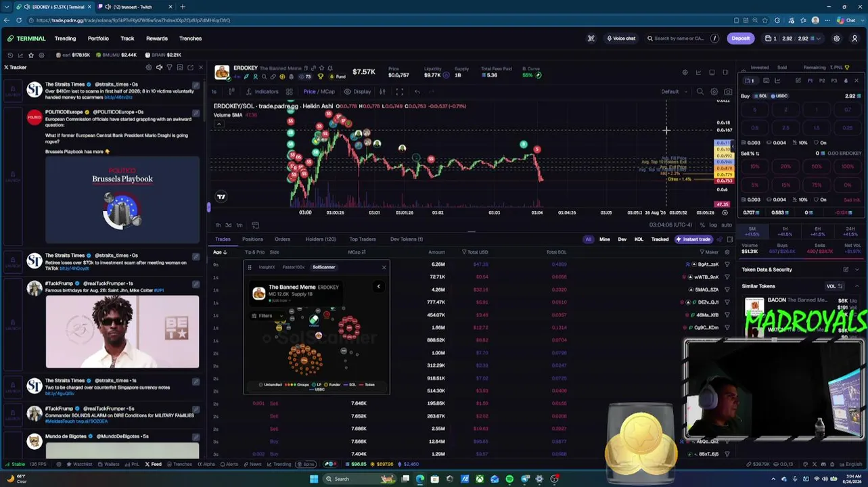868x487 pixels.
Task: Switch buy currency to SOL
Action: pyautogui.click(x=760, y=96)
